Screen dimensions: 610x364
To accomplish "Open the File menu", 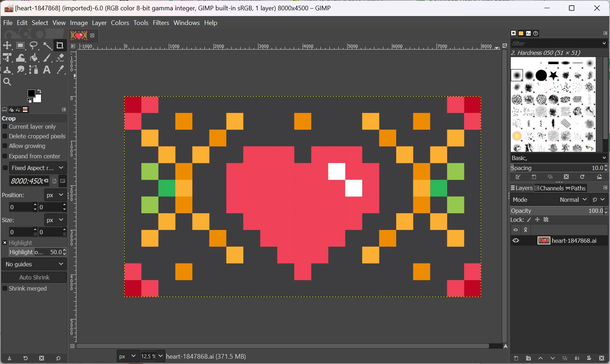I will (8, 23).
